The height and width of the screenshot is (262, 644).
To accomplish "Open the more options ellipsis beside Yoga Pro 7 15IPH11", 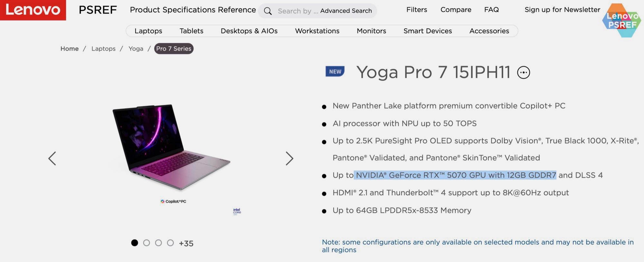I will tap(523, 73).
